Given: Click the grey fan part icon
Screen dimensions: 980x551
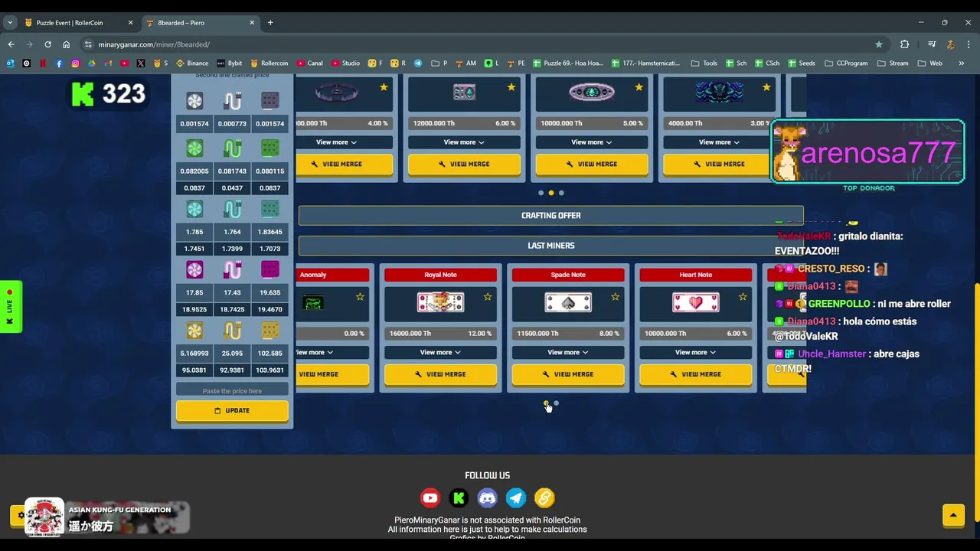Looking at the screenshot, I should pyautogui.click(x=194, y=101).
